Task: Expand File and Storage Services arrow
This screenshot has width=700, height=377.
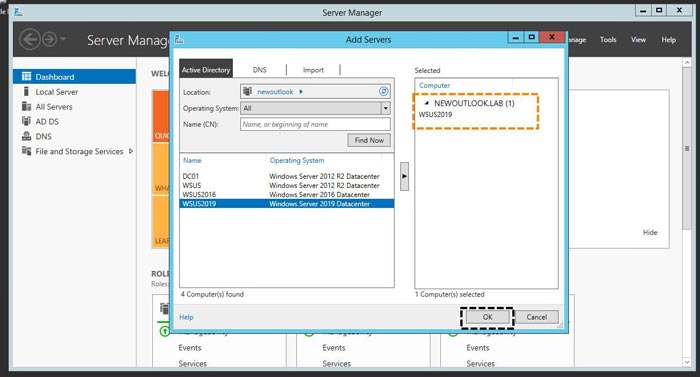Action: point(131,151)
